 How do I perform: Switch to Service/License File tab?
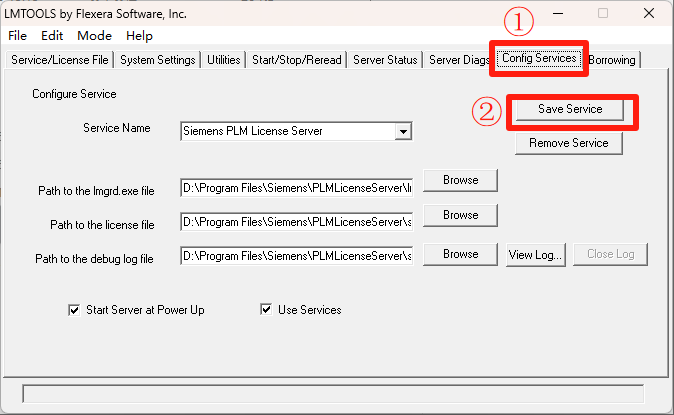pos(59,60)
